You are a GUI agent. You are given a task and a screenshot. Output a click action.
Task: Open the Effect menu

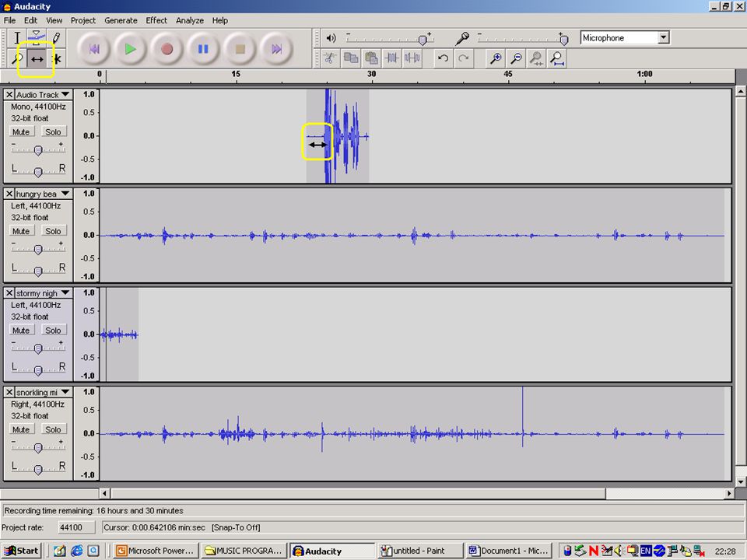click(156, 20)
